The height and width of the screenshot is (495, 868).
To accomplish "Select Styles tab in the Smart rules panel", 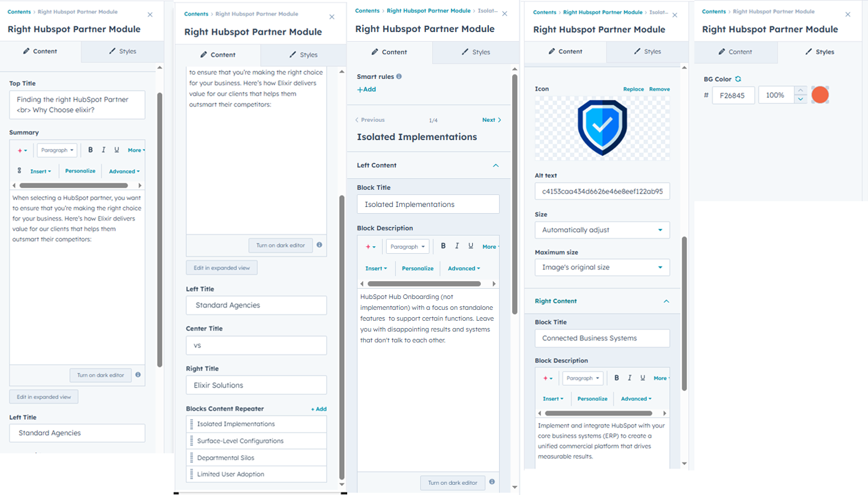I will pyautogui.click(x=476, y=52).
